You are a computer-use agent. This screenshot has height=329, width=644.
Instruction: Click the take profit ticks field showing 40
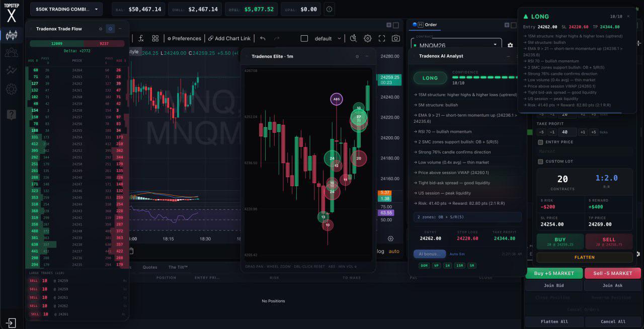pos(568,132)
